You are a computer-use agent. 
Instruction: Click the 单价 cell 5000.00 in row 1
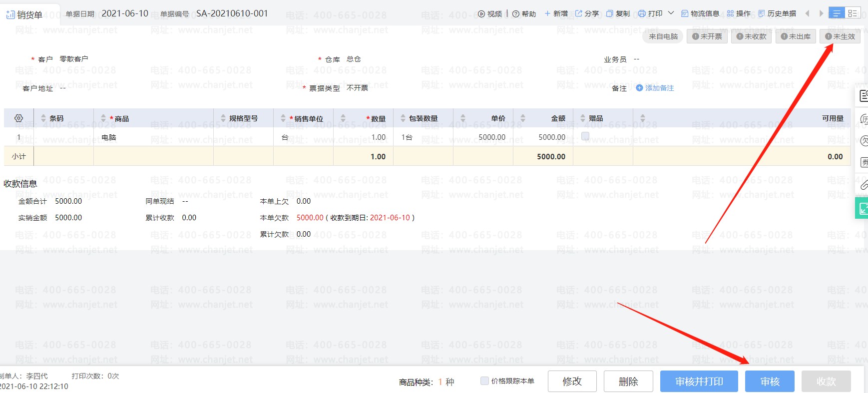pos(483,137)
